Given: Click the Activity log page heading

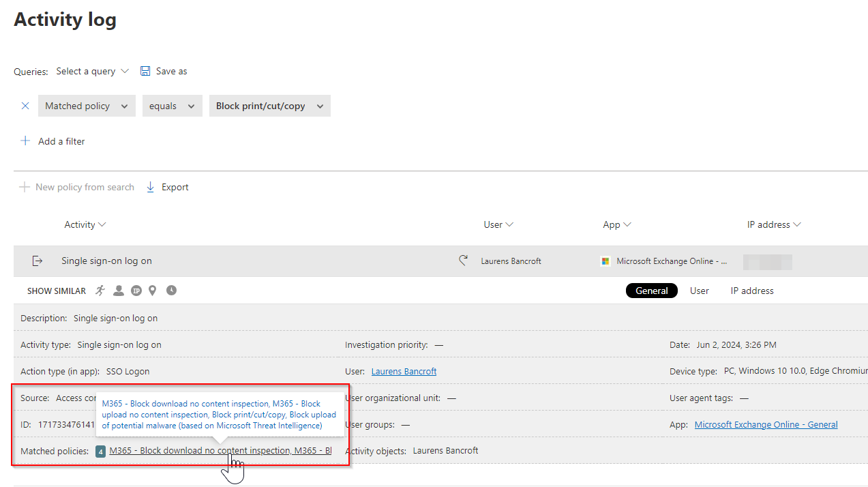Looking at the screenshot, I should point(65,20).
